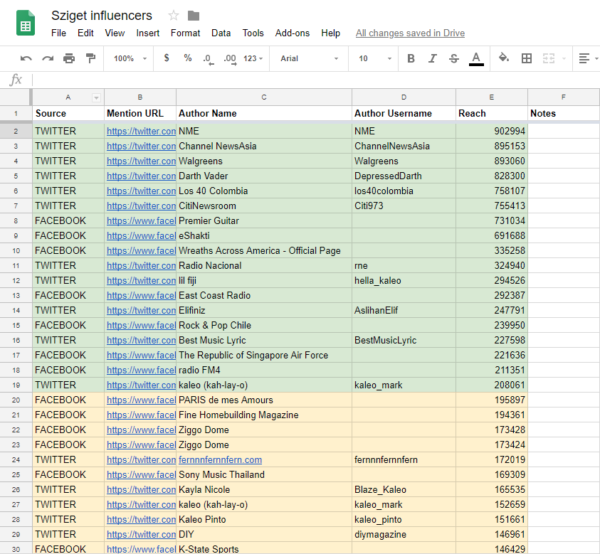Select the reach cell 195897
The height and width of the screenshot is (554, 600).
(491, 400)
